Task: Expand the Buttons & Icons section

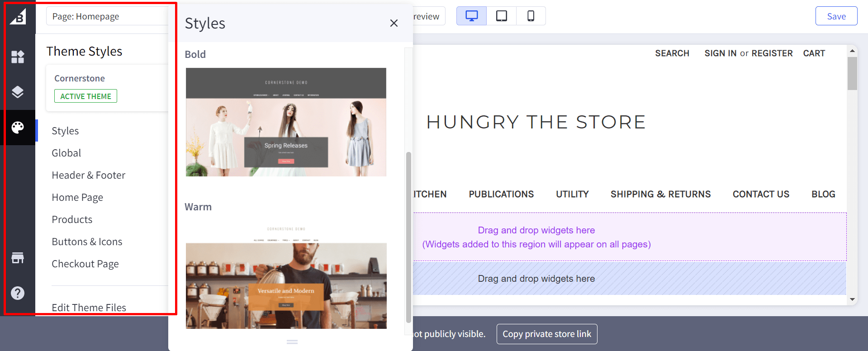Action: pyautogui.click(x=87, y=242)
